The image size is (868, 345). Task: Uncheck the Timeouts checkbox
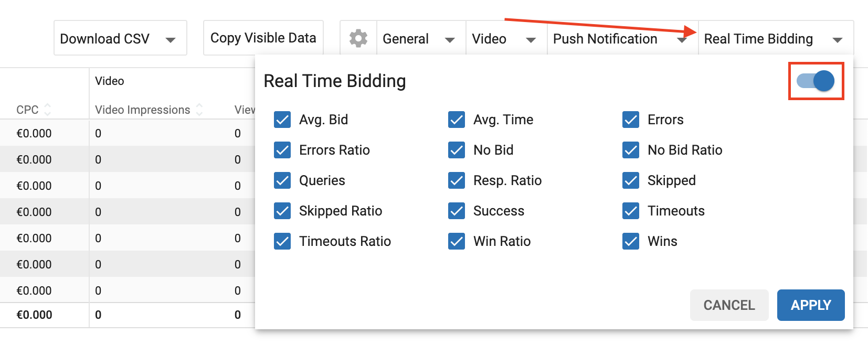(631, 211)
